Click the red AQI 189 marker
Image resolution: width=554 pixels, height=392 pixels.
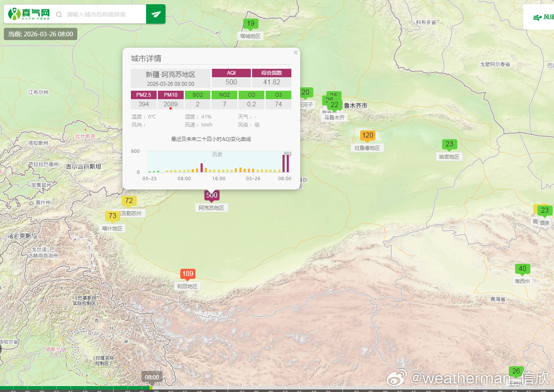(x=187, y=274)
